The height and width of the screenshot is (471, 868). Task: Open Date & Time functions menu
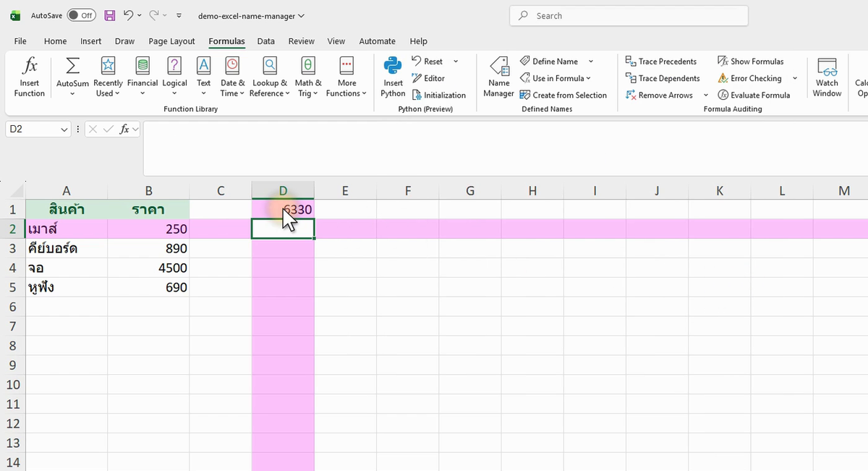232,78
